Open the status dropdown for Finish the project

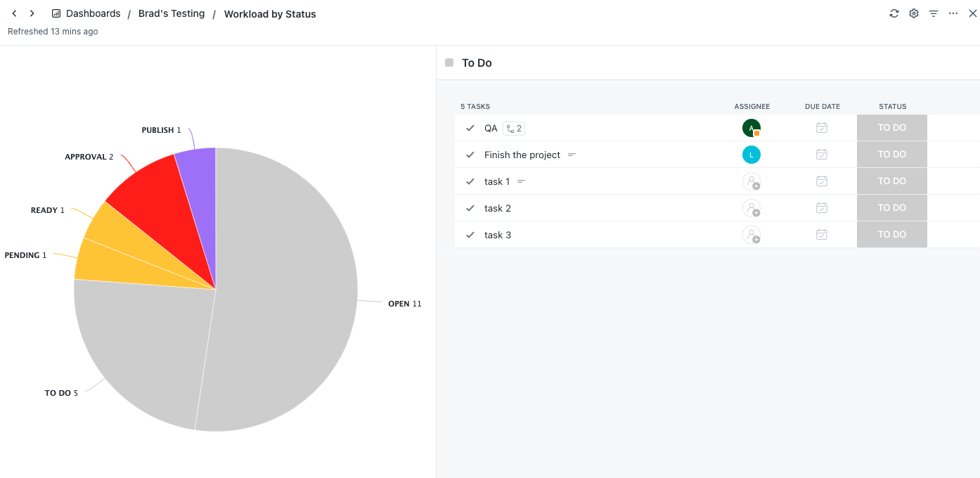click(891, 154)
